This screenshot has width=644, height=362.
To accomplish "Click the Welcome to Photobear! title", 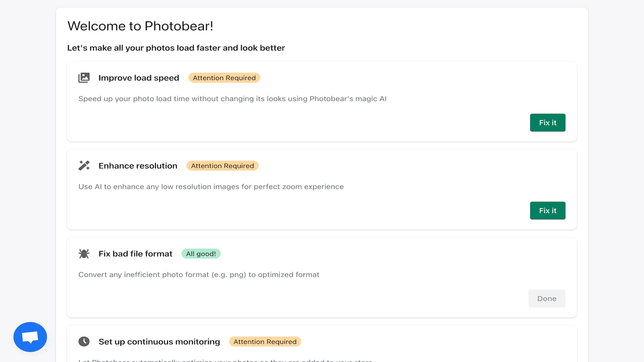I will click(x=140, y=26).
